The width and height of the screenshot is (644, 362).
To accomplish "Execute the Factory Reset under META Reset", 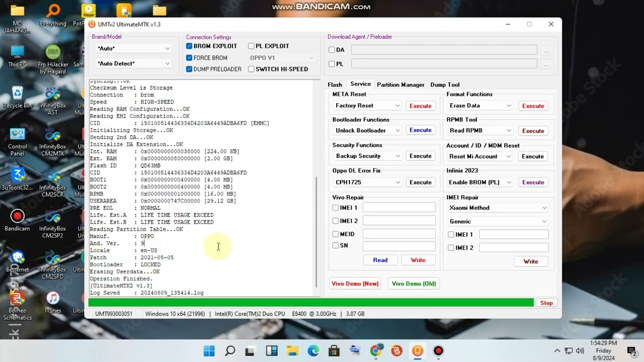I will pos(420,106).
